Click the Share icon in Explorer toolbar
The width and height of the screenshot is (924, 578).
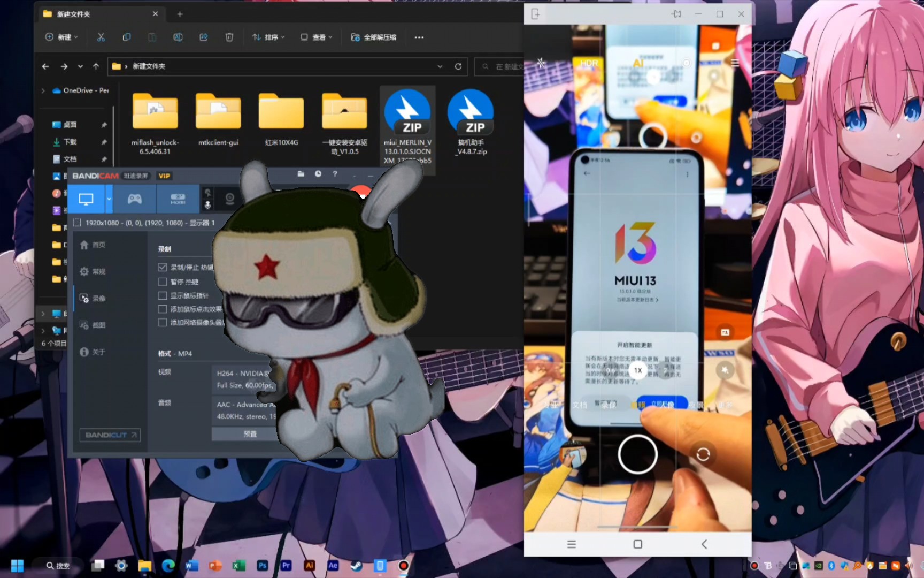(x=204, y=37)
